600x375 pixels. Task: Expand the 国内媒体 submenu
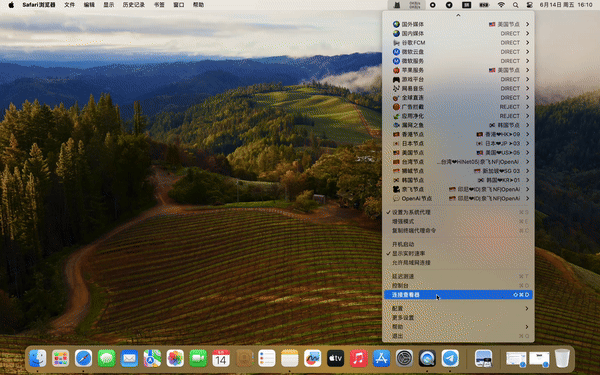(458, 33)
